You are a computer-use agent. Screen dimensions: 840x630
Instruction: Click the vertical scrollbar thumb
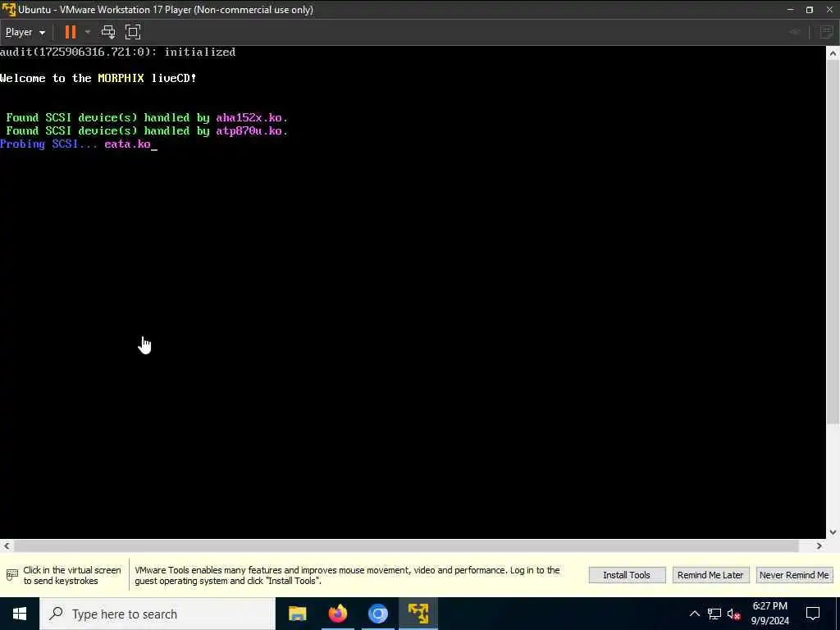(x=833, y=241)
